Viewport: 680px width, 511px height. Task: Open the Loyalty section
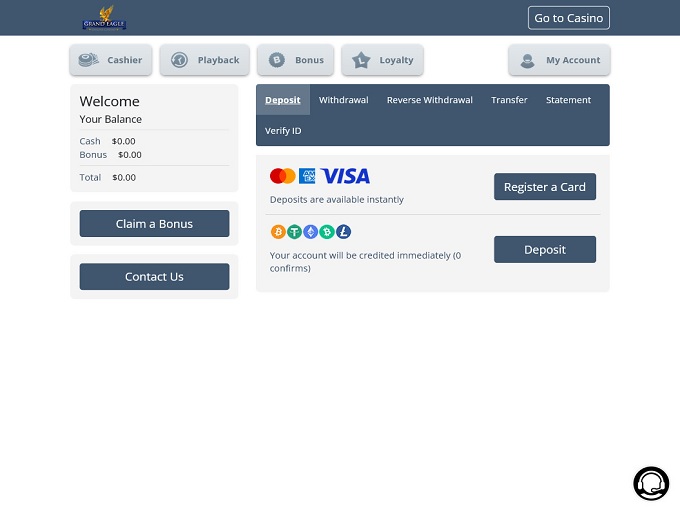coord(382,60)
